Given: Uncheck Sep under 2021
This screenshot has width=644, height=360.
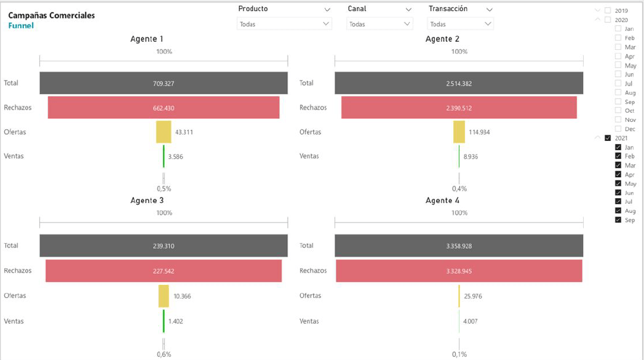Looking at the screenshot, I should (x=618, y=220).
